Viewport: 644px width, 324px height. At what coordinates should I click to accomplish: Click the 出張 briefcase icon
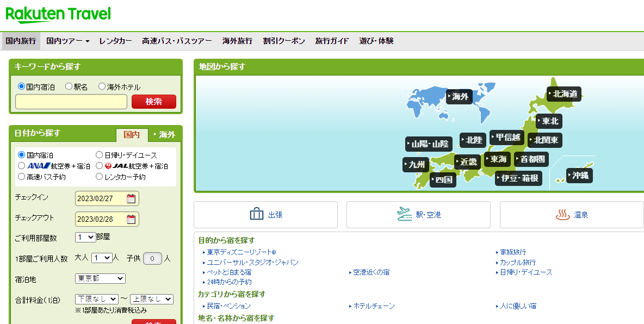click(256, 214)
